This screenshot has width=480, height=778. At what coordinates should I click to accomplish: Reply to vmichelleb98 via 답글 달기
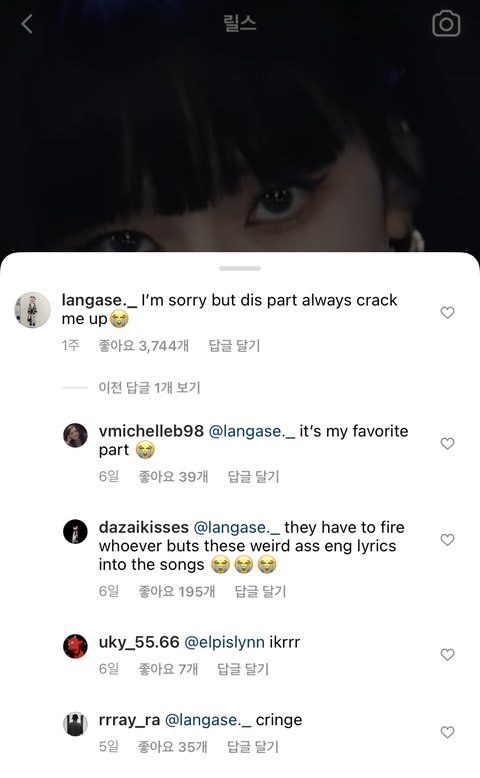point(253,476)
